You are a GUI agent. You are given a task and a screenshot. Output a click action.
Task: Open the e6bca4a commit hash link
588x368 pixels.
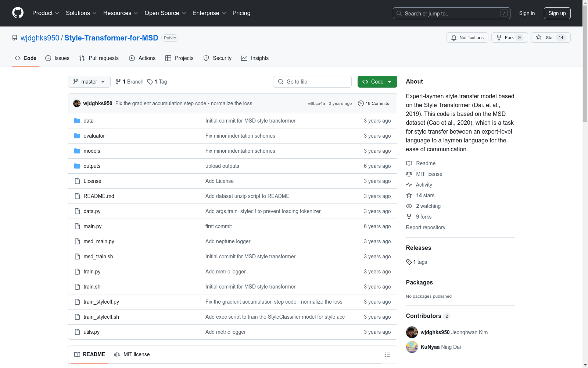point(316,103)
